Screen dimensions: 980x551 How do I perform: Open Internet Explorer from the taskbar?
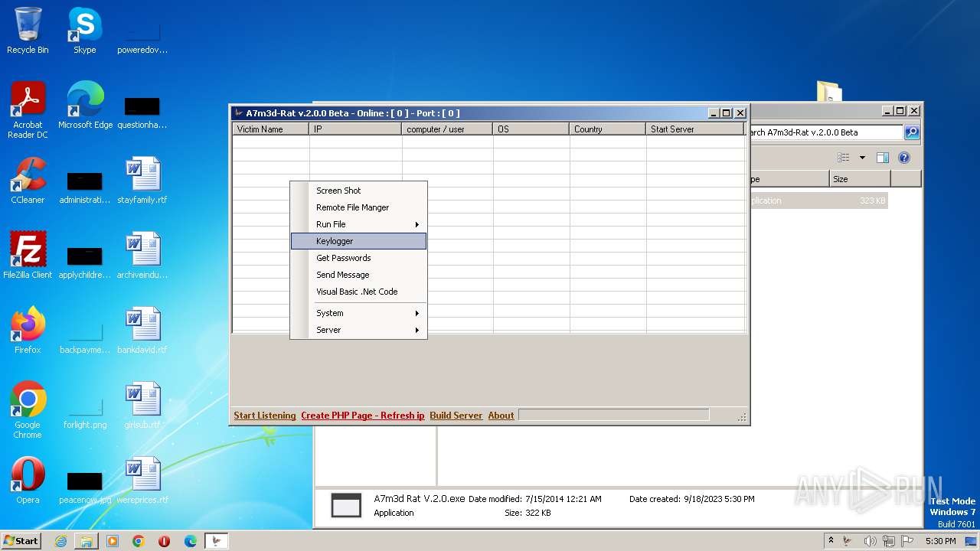[x=60, y=541]
